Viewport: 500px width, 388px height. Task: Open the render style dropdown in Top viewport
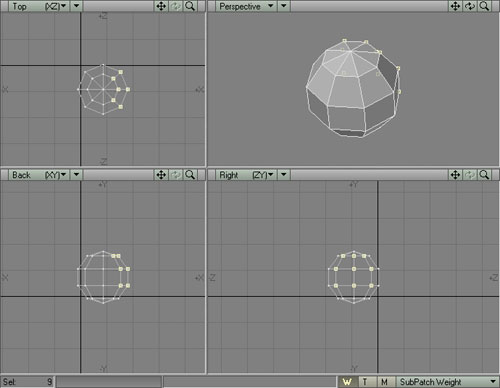(76, 6)
